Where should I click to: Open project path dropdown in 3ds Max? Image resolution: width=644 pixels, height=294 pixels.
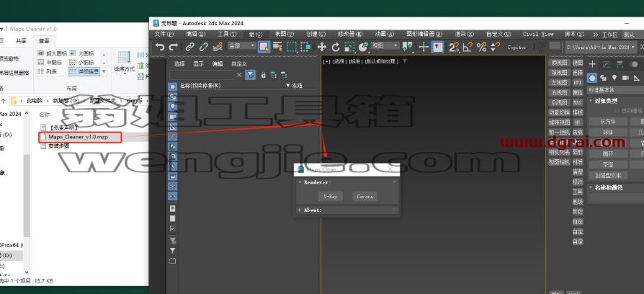pos(601,47)
